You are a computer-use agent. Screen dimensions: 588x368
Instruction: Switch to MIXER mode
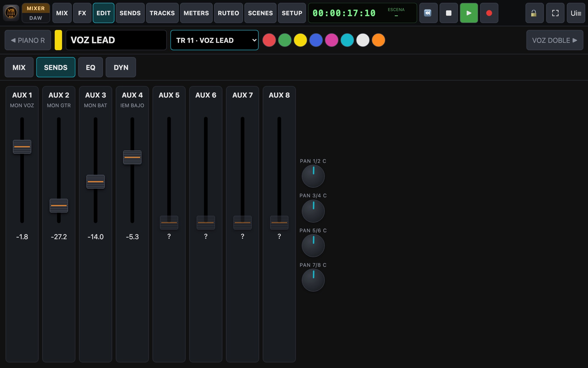(36, 8)
